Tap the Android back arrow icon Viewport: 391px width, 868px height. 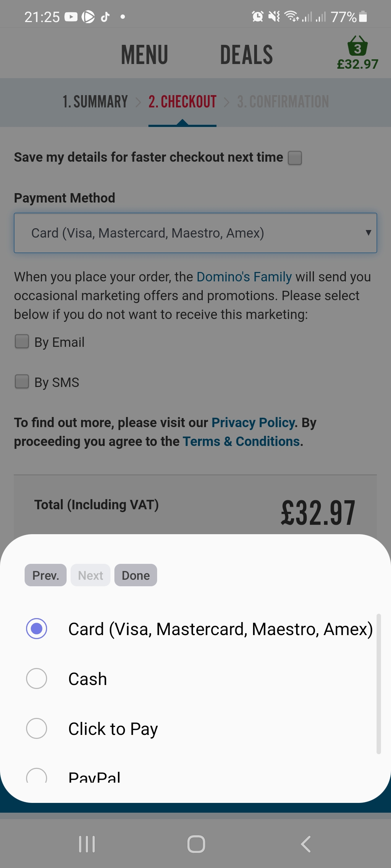point(306,844)
